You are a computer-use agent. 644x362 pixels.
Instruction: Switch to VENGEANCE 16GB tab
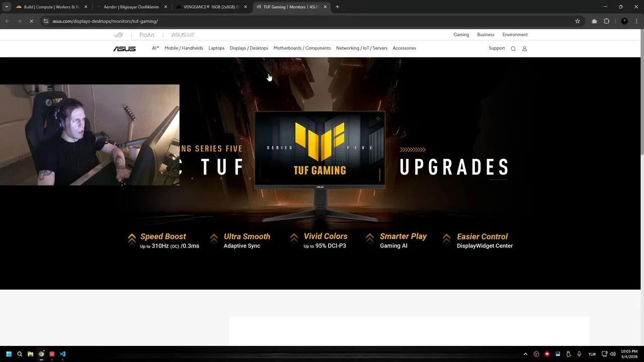(x=210, y=7)
